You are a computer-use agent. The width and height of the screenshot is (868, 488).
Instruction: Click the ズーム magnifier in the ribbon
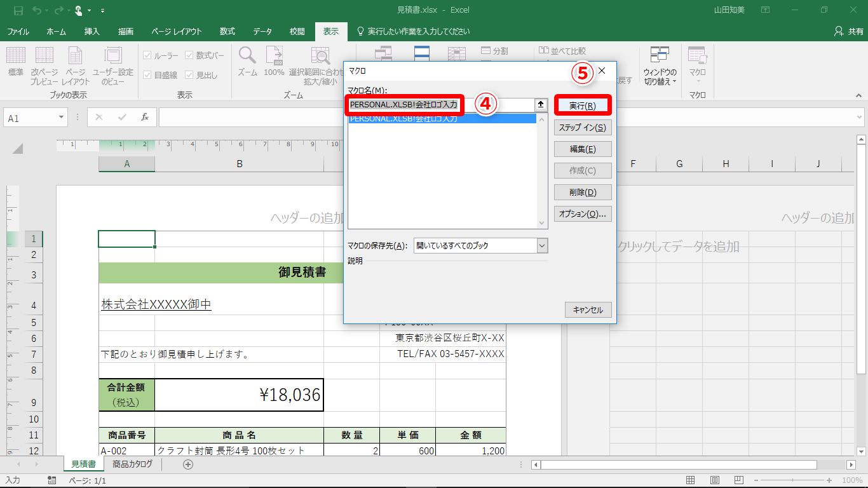pyautogui.click(x=247, y=62)
